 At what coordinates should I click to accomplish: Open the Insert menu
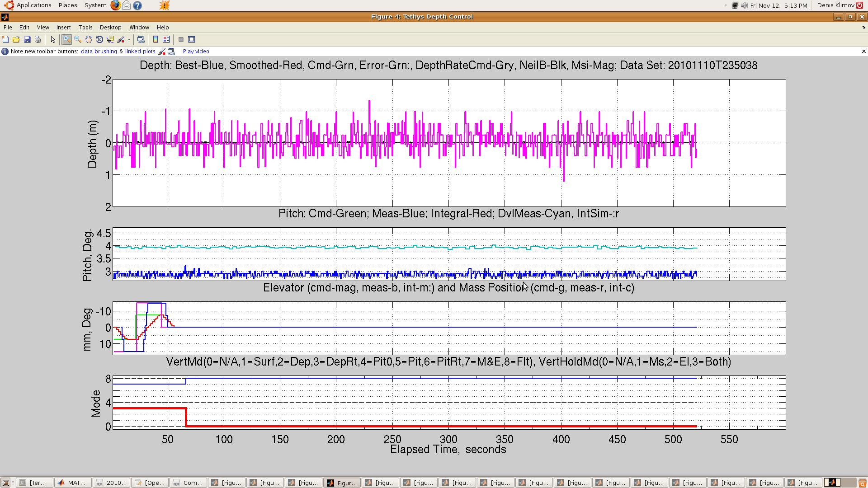point(63,28)
